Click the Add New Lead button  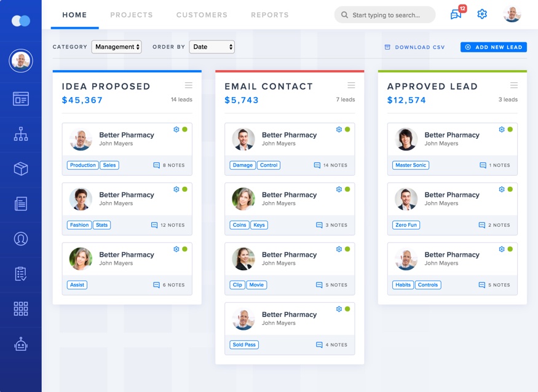493,47
